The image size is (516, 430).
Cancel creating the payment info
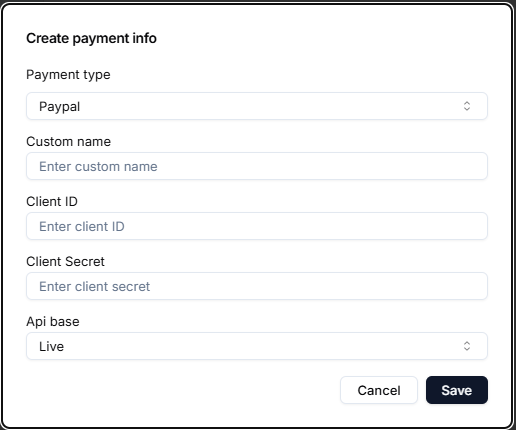coord(379,390)
